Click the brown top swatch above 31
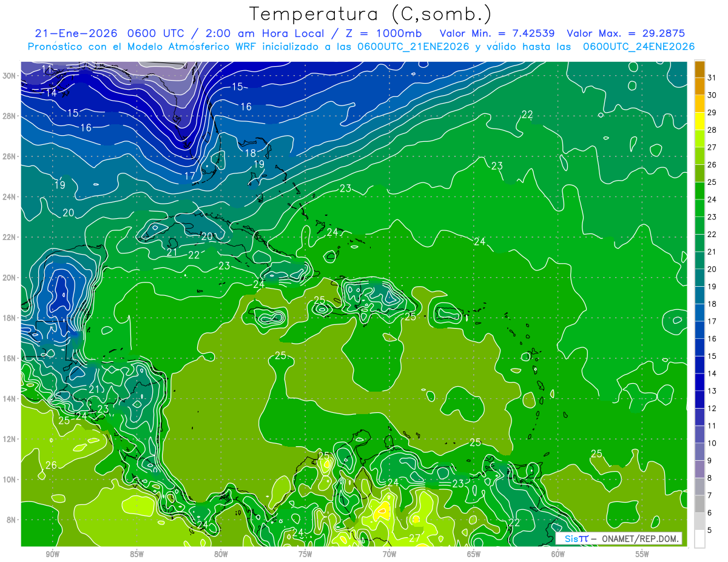The height and width of the screenshot is (562, 728). pyautogui.click(x=699, y=69)
